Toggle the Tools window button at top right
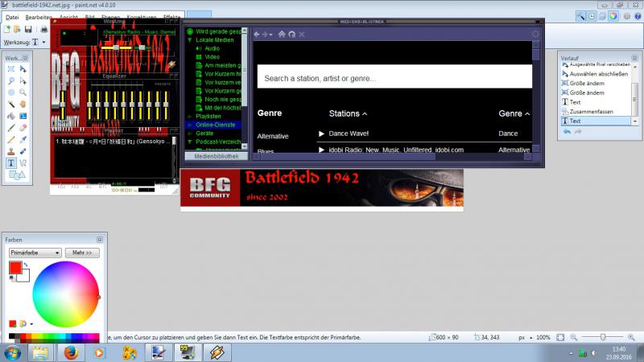The width and height of the screenshot is (644, 362). coord(580,16)
